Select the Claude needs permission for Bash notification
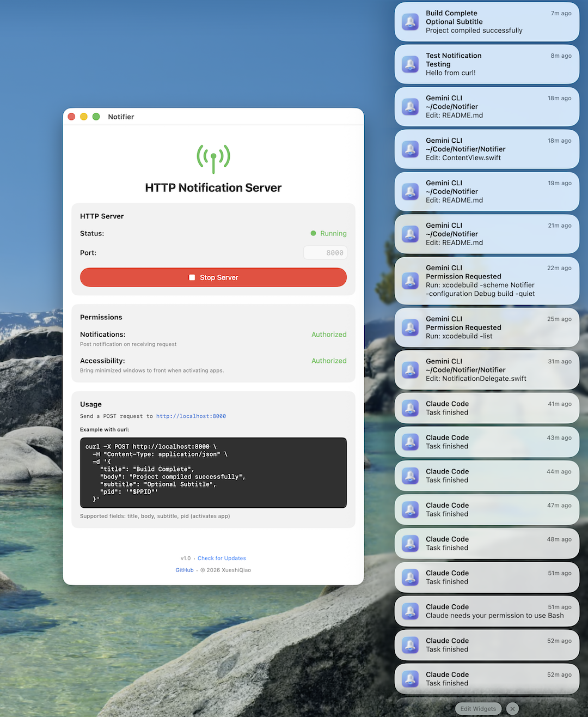This screenshot has height=717, width=588. click(486, 611)
